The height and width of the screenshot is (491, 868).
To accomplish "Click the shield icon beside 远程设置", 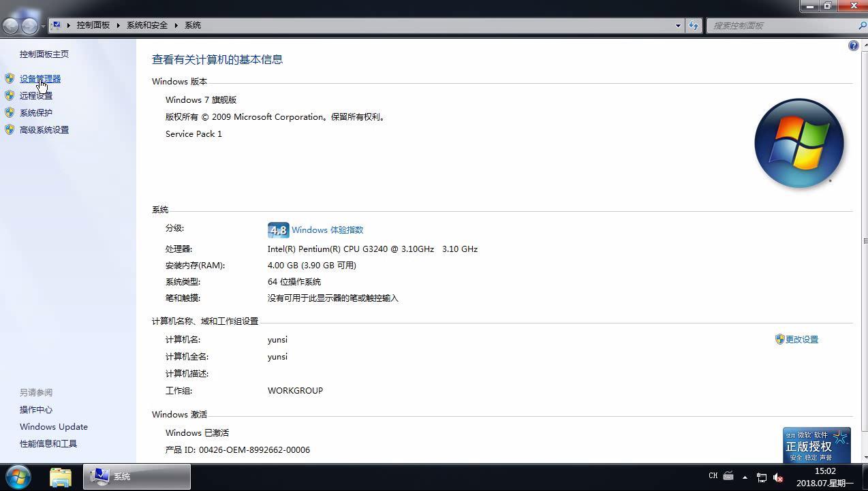I will [x=10, y=96].
